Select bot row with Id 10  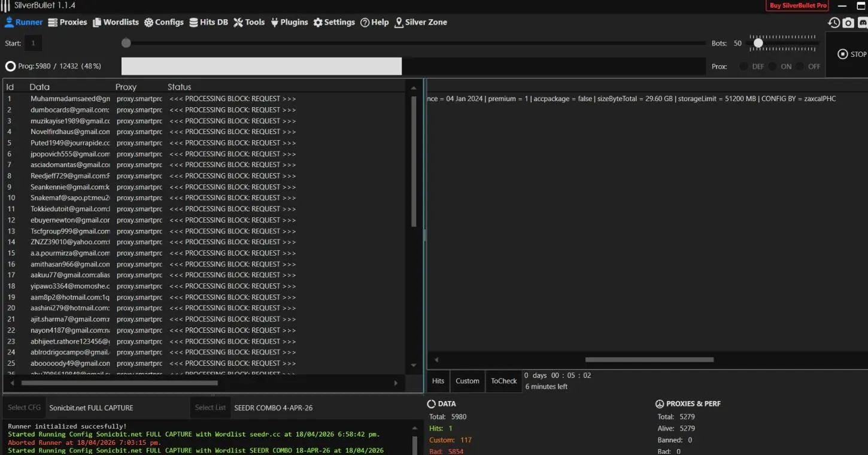pos(204,198)
